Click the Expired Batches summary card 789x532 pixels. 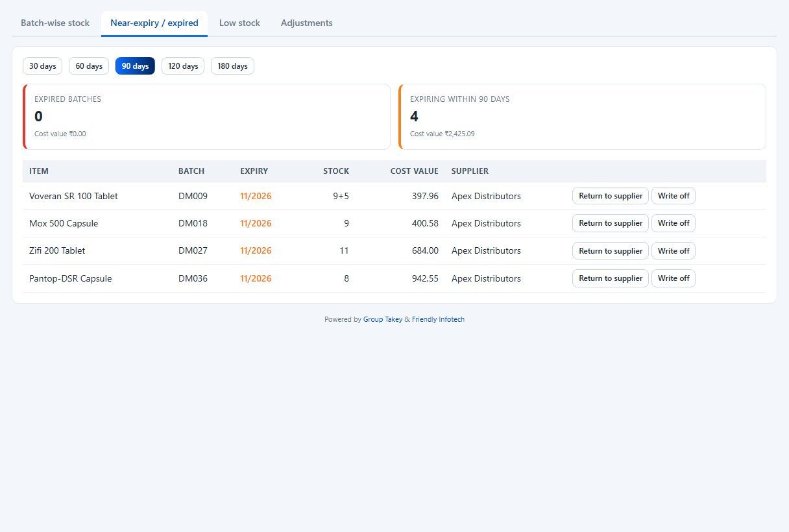(x=206, y=117)
